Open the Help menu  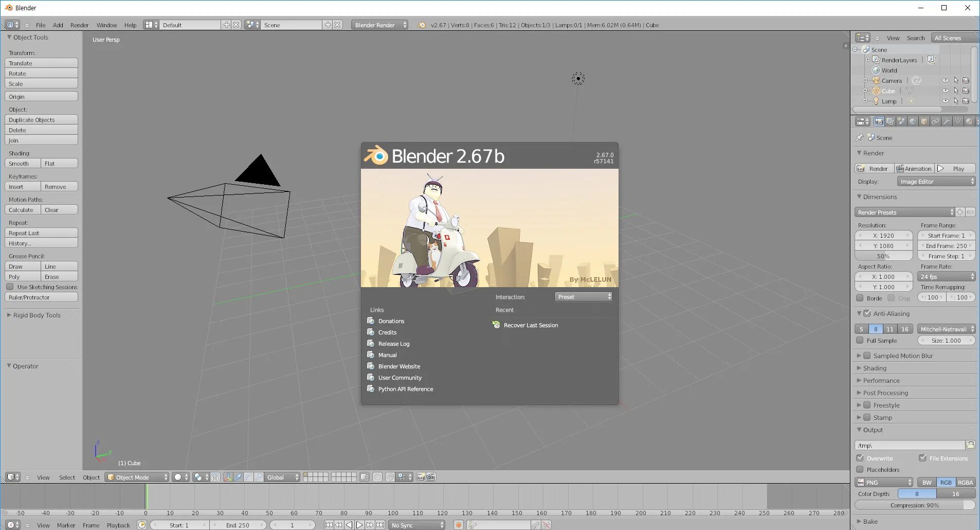click(x=130, y=25)
